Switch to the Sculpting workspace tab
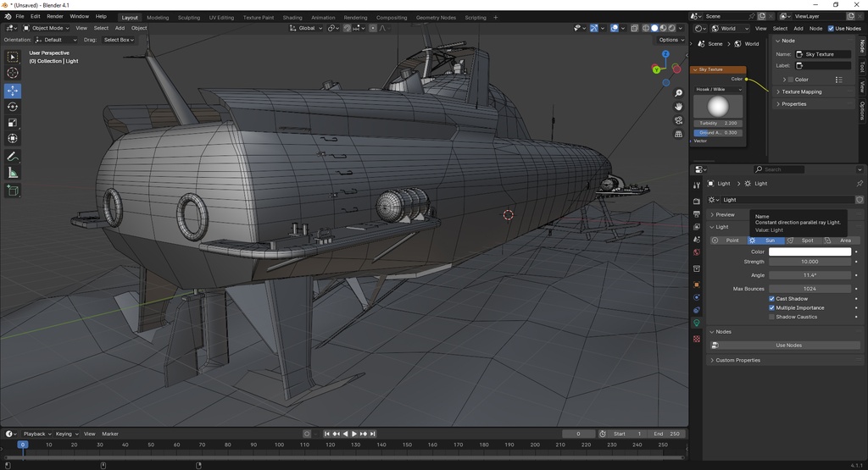The height and width of the screenshot is (470, 868). [189, 18]
